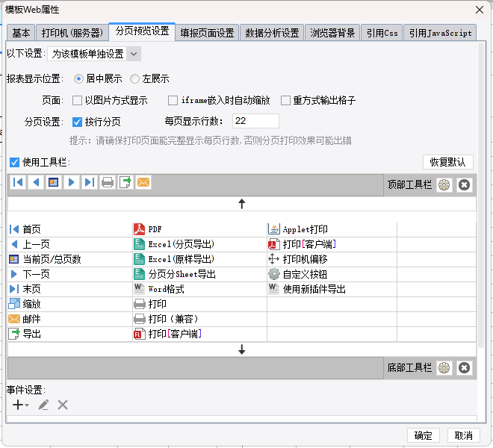Click the first page icon in top toolbar
This screenshot has height=448, width=493.
click(18, 182)
